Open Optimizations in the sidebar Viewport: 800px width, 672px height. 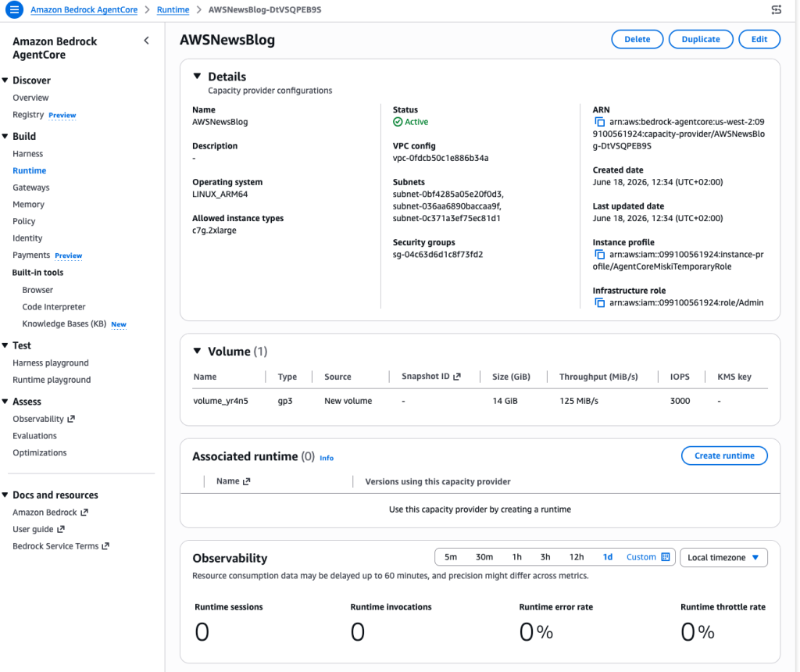click(x=40, y=452)
